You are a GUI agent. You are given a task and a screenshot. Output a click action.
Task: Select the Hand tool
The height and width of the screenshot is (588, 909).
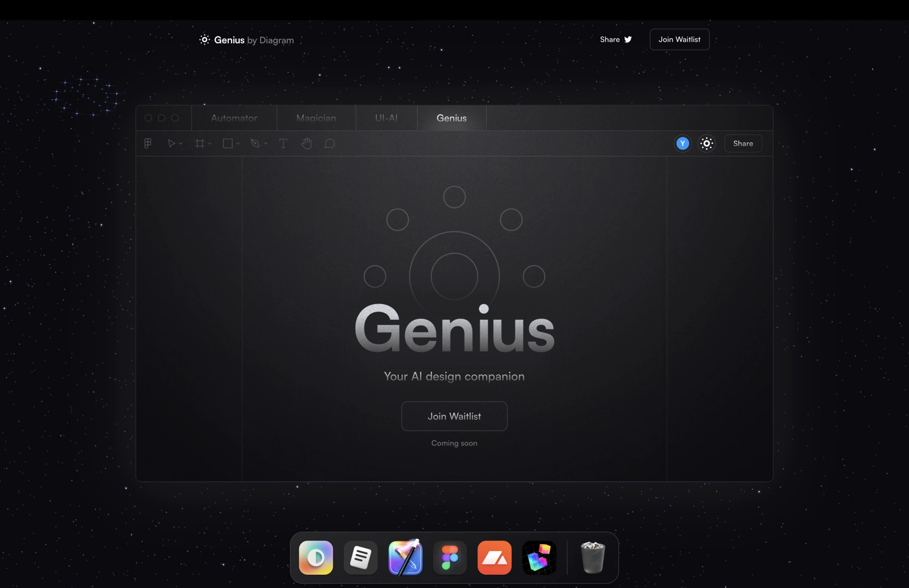tap(306, 143)
